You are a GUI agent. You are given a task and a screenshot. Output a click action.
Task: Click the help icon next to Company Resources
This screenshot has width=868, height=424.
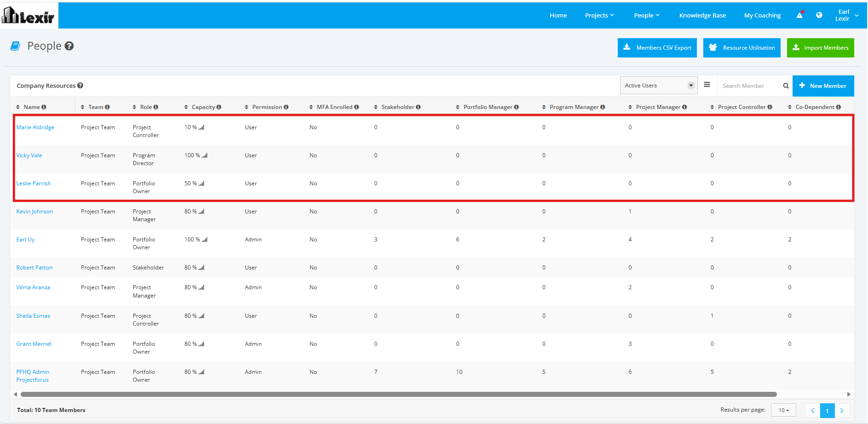click(80, 86)
